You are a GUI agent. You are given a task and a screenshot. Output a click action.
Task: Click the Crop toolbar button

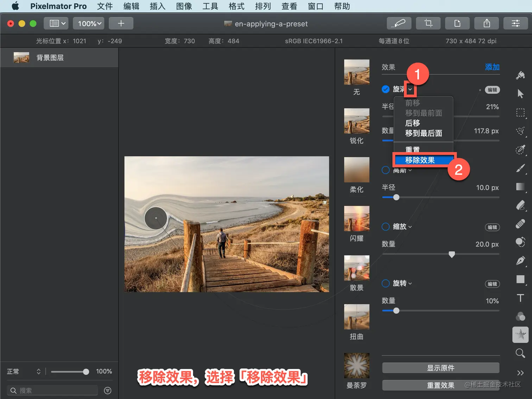428,23
